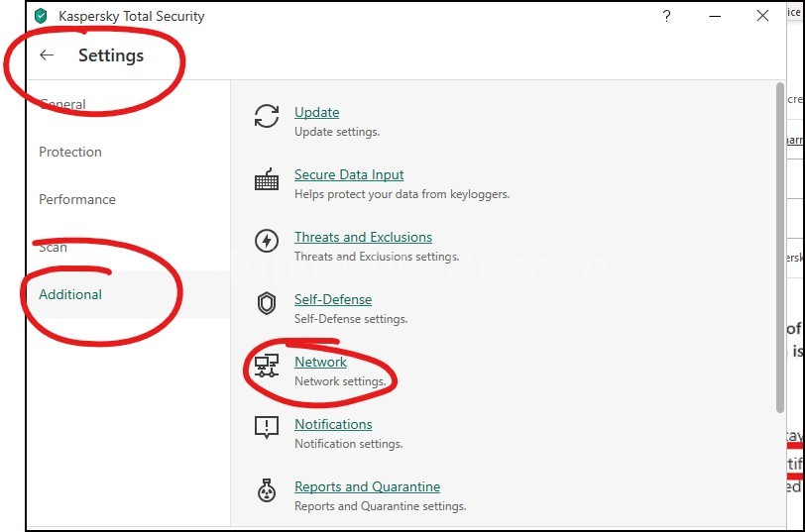Image resolution: width=805 pixels, height=532 pixels.
Task: Click the Notifications exclamation bubble icon
Action: pyautogui.click(x=267, y=427)
